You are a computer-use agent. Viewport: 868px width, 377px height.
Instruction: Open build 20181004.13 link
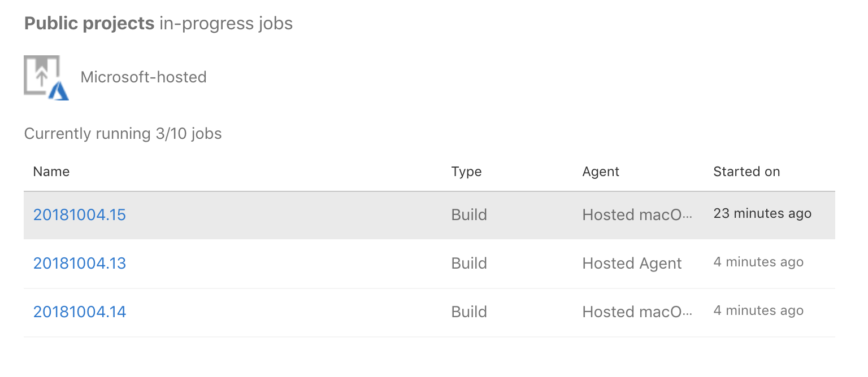(80, 264)
